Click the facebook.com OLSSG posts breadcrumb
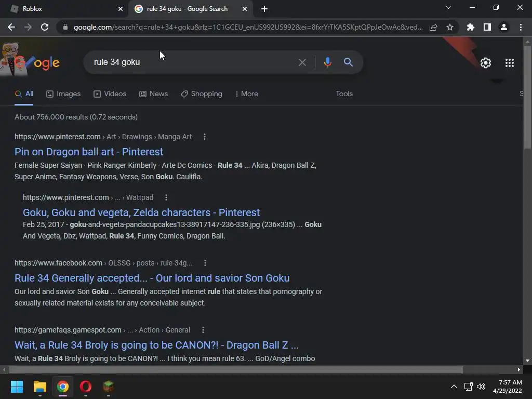This screenshot has width=532, height=399. 103,263
